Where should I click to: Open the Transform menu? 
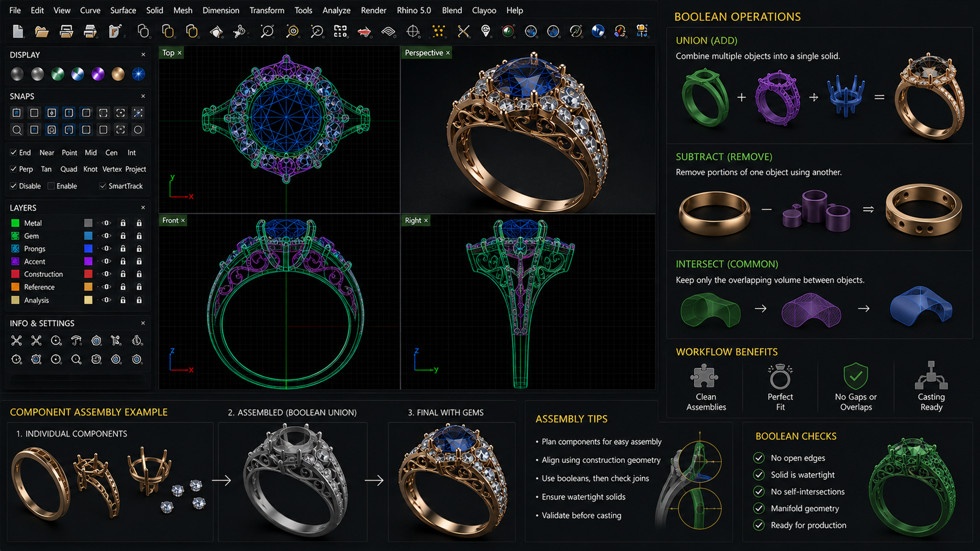click(266, 10)
